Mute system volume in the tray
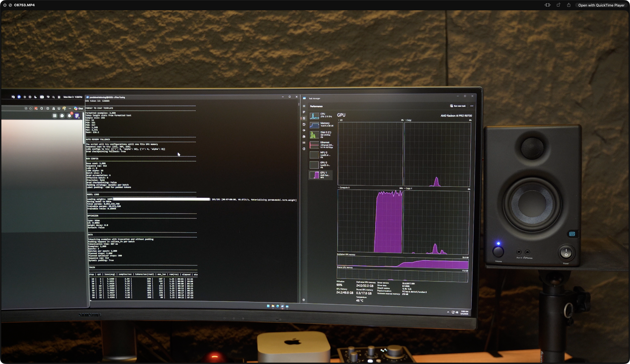 (x=457, y=312)
